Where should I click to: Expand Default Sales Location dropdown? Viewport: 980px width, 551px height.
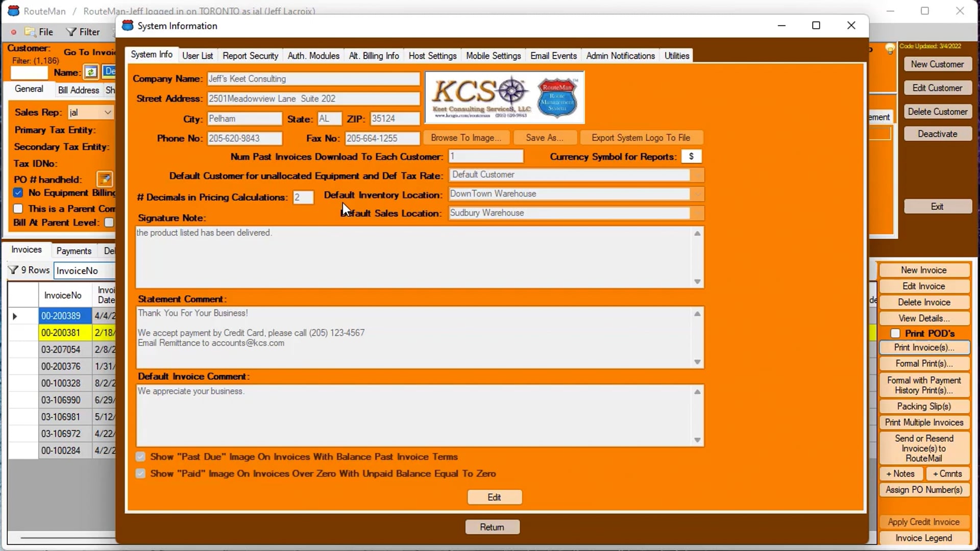coord(697,213)
